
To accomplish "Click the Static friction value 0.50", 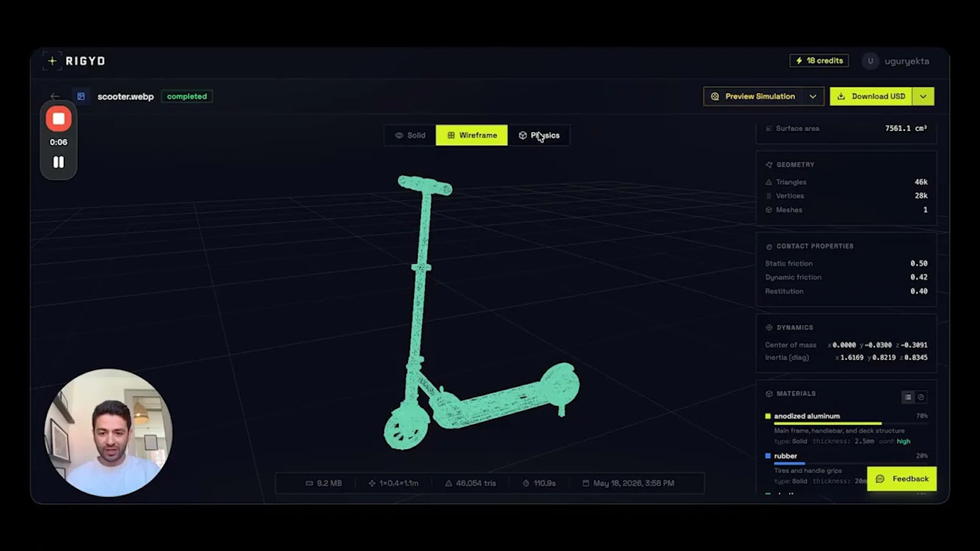I will click(x=919, y=263).
